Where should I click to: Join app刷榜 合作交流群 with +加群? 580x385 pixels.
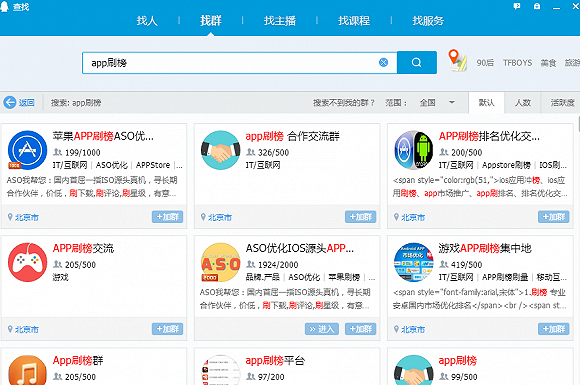pyautogui.click(x=361, y=217)
